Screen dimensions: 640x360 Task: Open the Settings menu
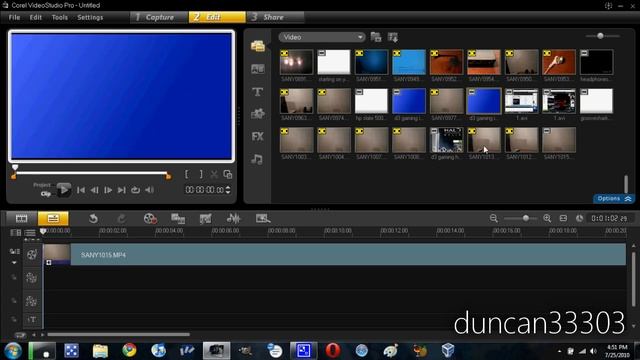[x=90, y=17]
